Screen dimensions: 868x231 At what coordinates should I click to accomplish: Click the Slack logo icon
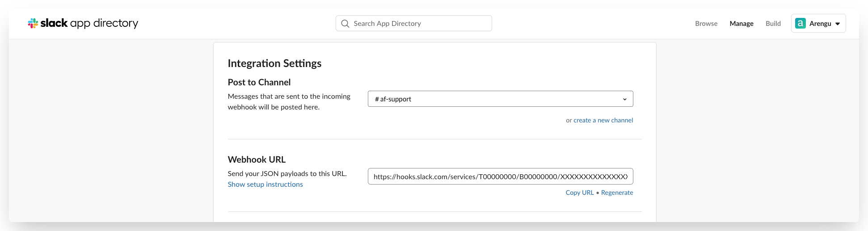(33, 23)
